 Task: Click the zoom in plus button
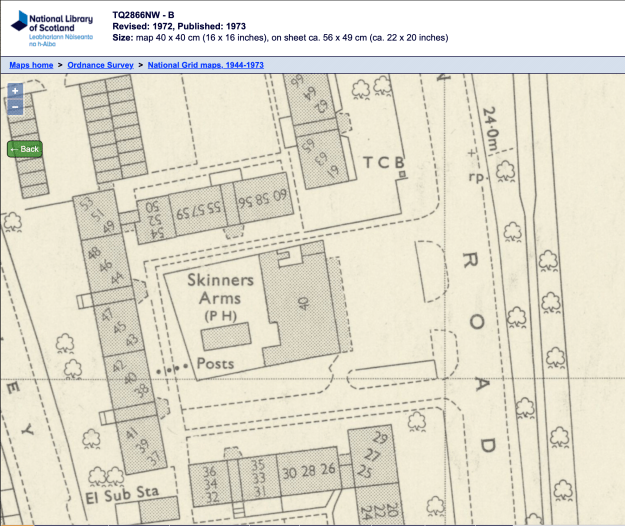click(15, 90)
